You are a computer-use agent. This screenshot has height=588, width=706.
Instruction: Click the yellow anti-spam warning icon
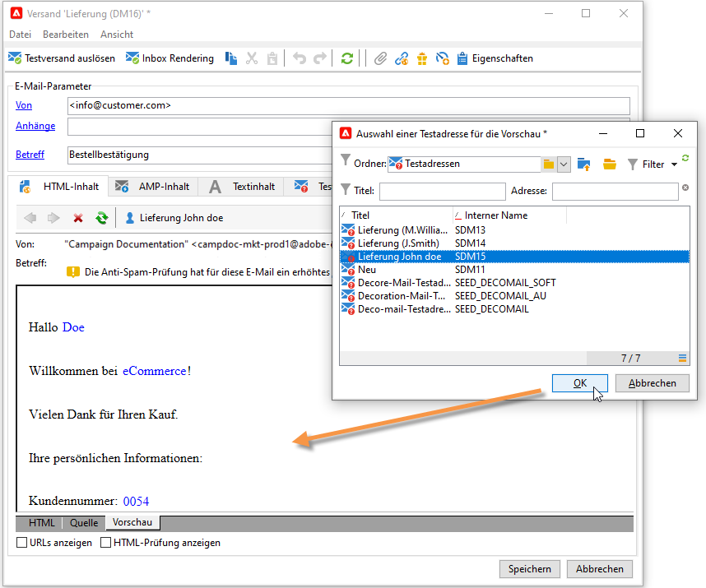click(73, 272)
